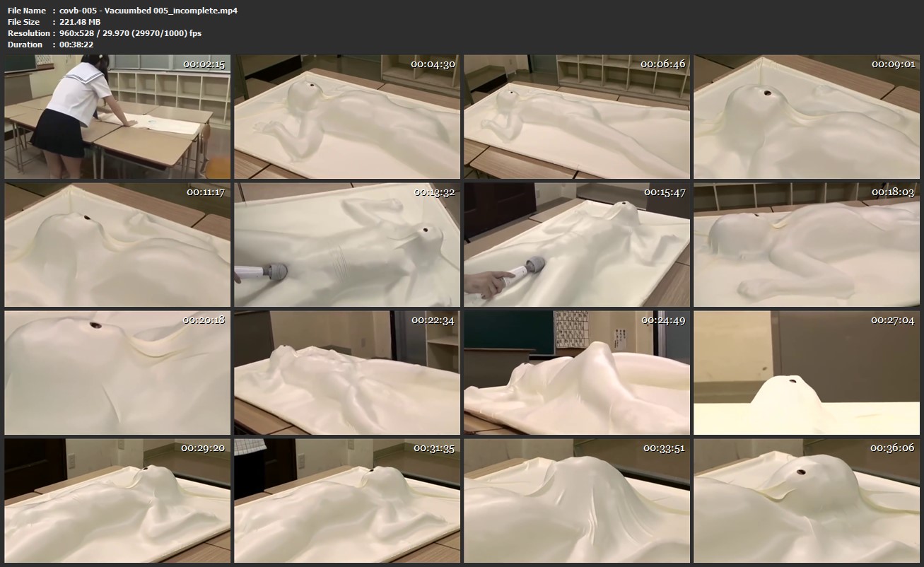Click the thumbnail timestamped 00:02:15
This screenshot has width=924, height=567.
117,117
